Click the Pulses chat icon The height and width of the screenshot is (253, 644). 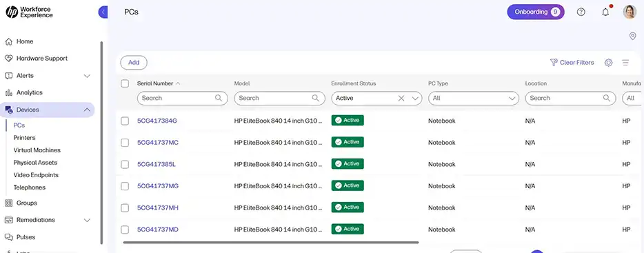click(9, 237)
